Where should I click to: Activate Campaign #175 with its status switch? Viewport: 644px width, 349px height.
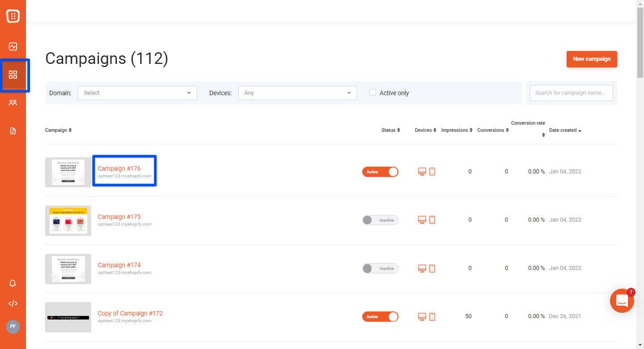(380, 220)
